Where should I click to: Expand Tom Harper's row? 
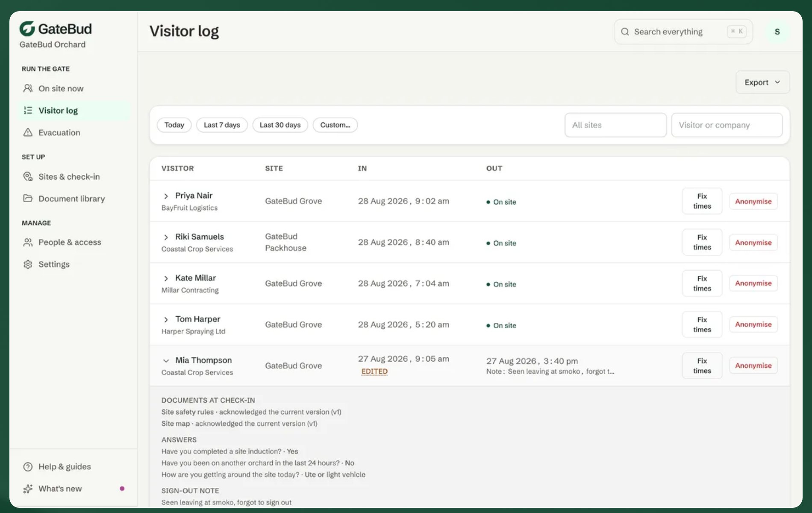point(166,319)
